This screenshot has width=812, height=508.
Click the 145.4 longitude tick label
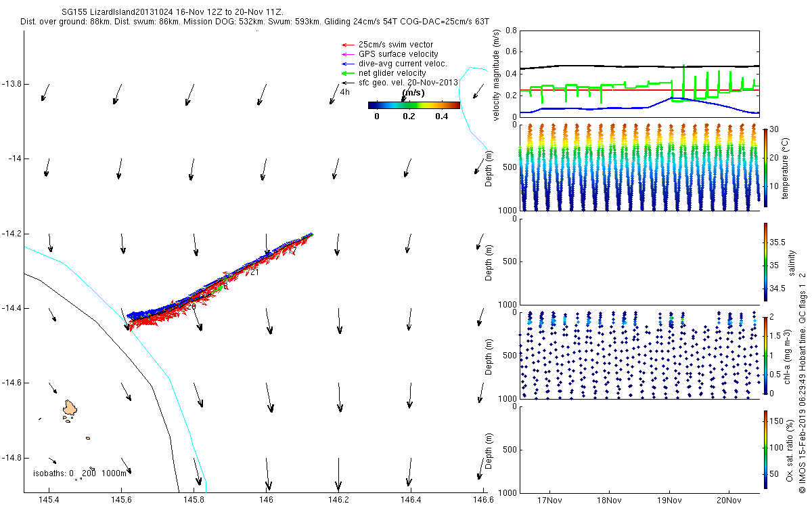pyautogui.click(x=49, y=500)
